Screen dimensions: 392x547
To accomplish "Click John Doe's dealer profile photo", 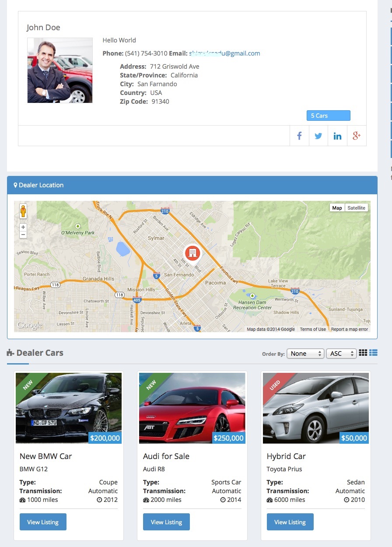I will (60, 70).
